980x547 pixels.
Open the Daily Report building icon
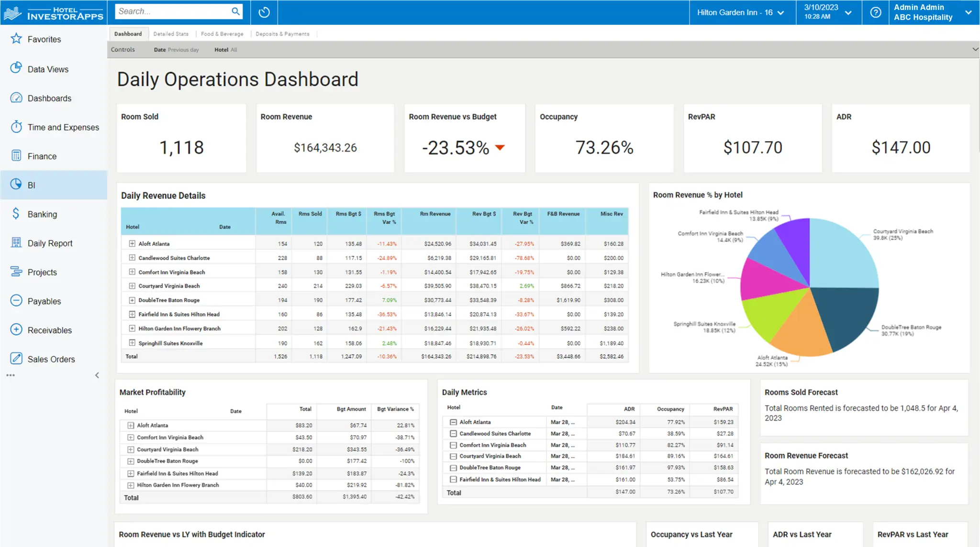click(16, 243)
